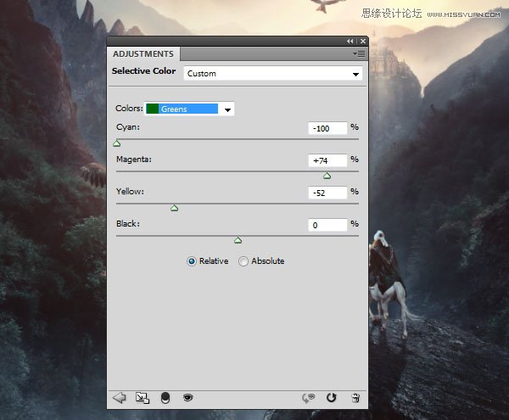Delete this adjustment layer trash icon
The height and width of the screenshot is (420, 509).
(355, 398)
